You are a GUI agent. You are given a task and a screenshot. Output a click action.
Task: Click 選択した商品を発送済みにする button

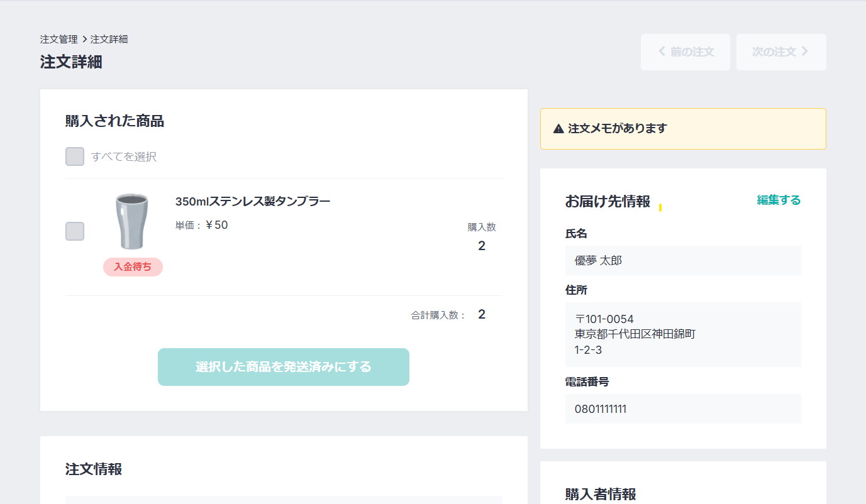pyautogui.click(x=284, y=367)
